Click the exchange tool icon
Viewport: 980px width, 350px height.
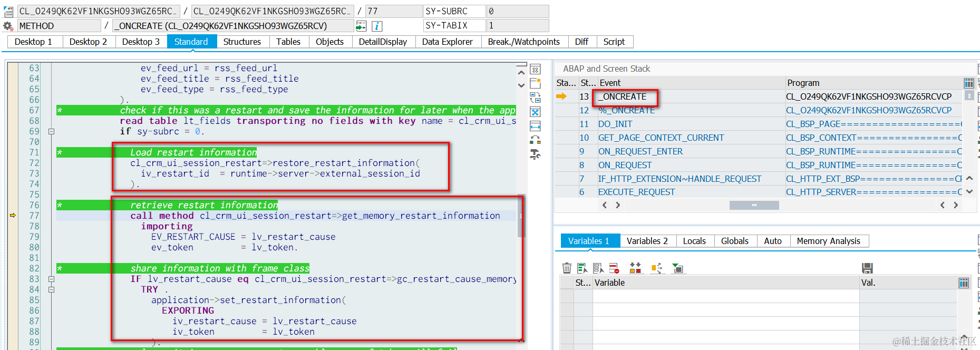coord(535,140)
